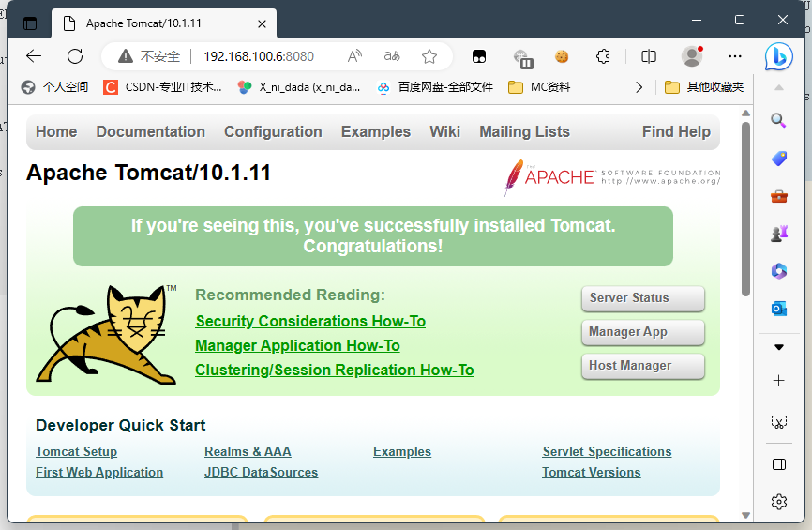Open the not-secure warning triangle icon
This screenshot has height=530, width=812.
point(126,56)
